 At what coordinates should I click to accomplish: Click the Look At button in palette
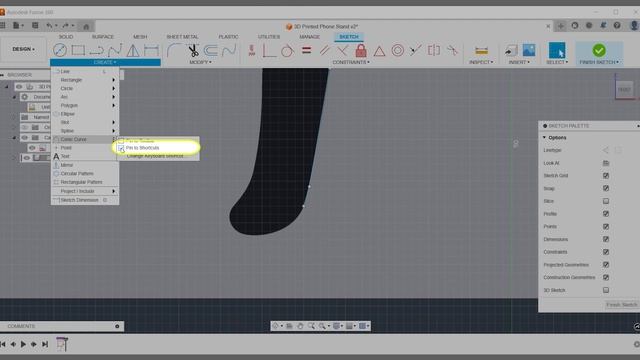point(606,163)
